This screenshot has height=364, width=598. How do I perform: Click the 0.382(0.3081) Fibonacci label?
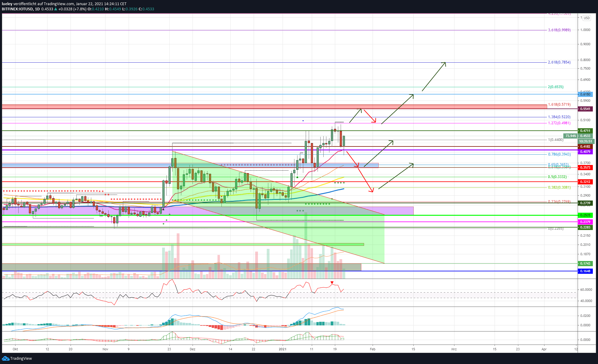[559, 187]
